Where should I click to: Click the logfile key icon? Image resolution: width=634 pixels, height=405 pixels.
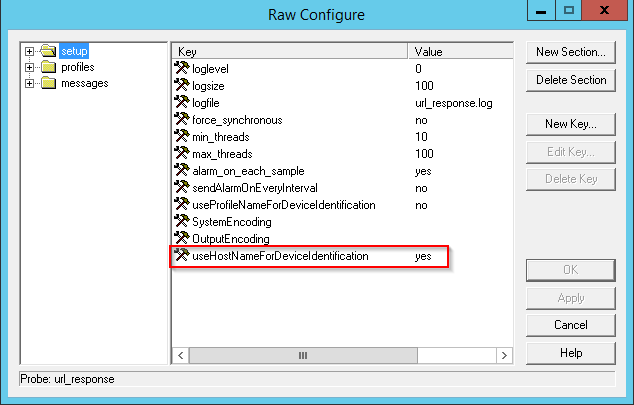182,103
